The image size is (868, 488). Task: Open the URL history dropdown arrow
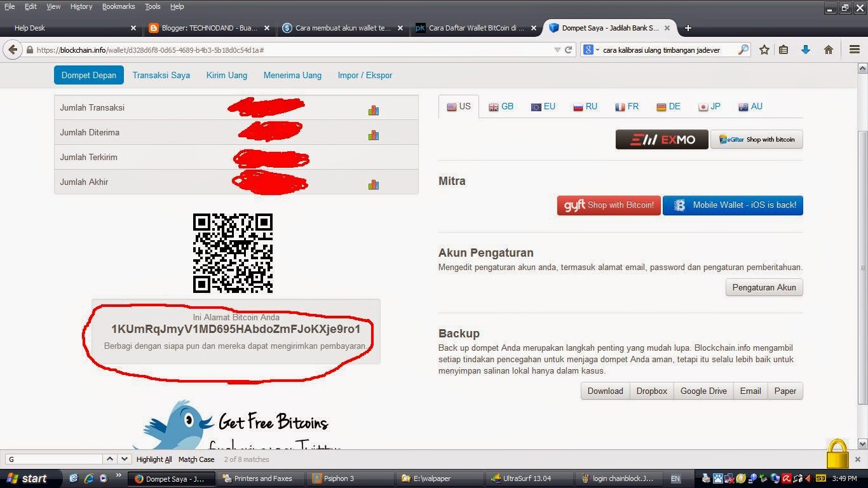(557, 50)
